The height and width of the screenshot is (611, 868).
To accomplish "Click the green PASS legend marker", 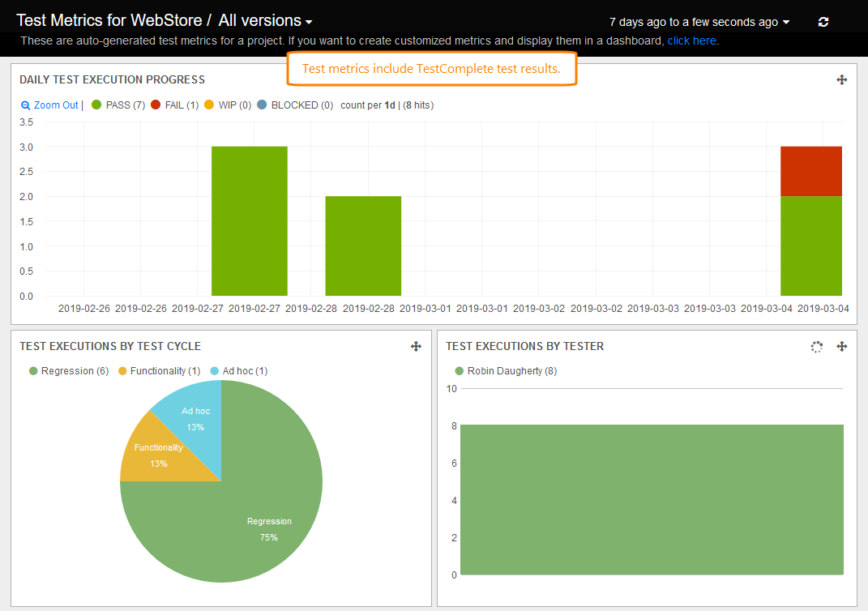I will coord(96,105).
